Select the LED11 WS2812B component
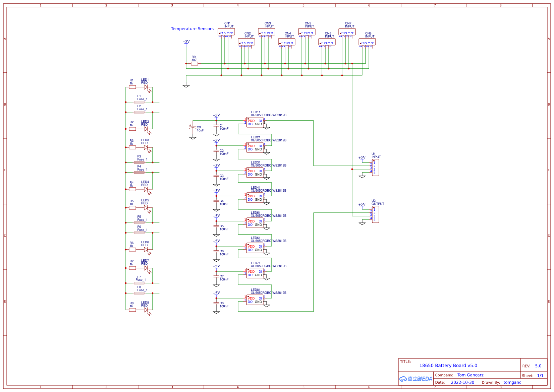 (x=256, y=122)
